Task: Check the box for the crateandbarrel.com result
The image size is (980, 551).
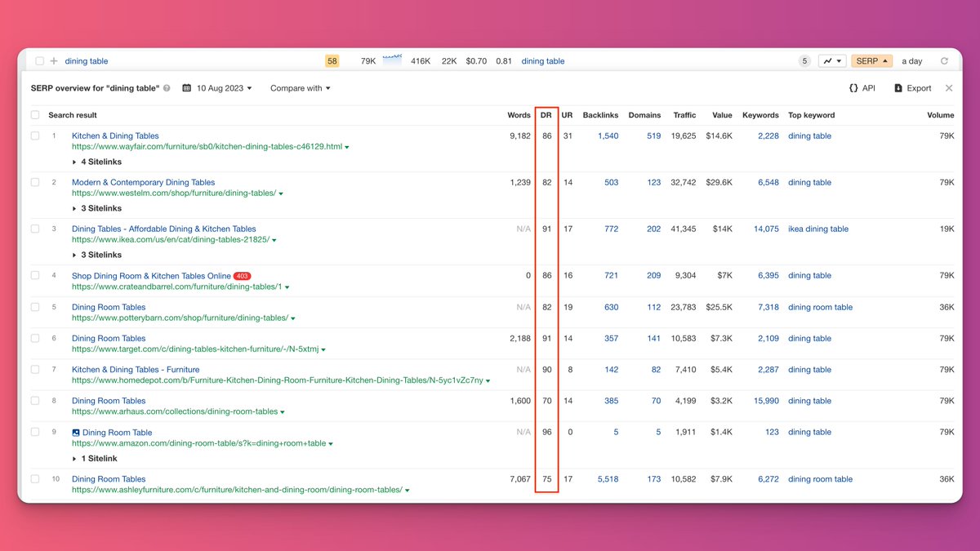Action: [35, 276]
